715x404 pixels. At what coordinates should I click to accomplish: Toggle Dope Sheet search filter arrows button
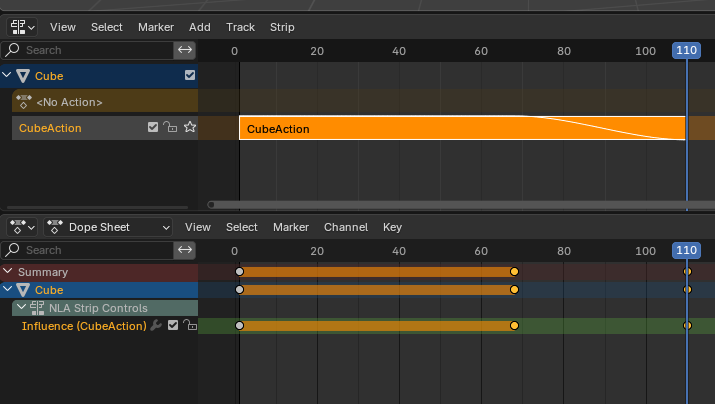pyautogui.click(x=185, y=250)
